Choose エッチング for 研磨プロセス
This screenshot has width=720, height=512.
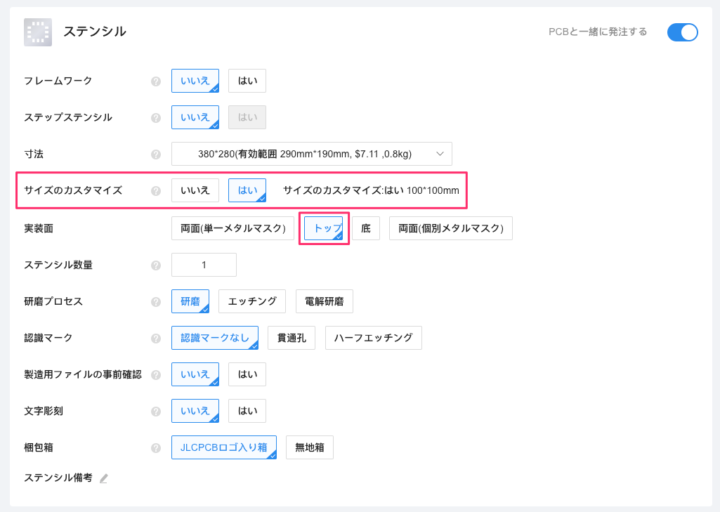tap(252, 301)
